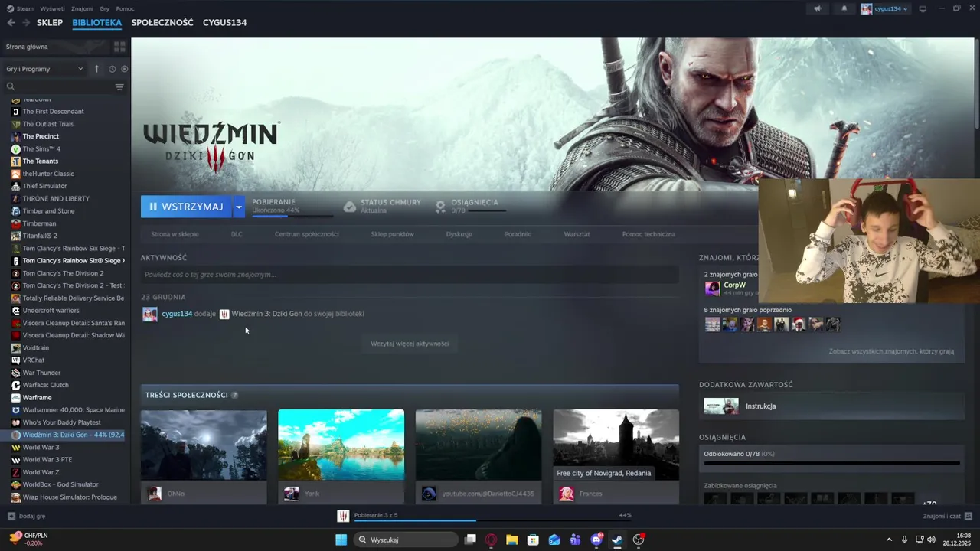Image resolution: width=980 pixels, height=551 pixels.
Task: Go back with the left arrow
Action: click(x=11, y=22)
